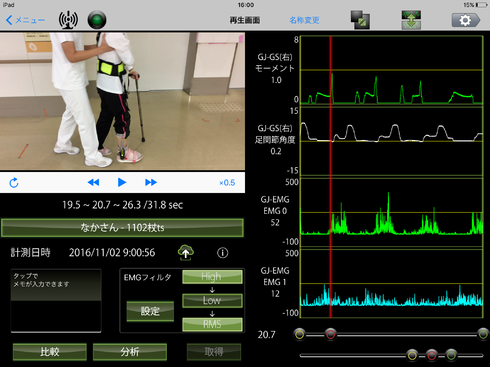The height and width of the screenshot is (367, 490).
Task: Tap the GJ-GS(右) 足関節角度 graph
Action: [392, 141]
